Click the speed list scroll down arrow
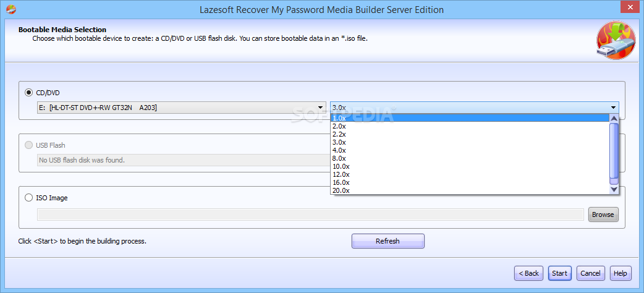 coord(614,189)
